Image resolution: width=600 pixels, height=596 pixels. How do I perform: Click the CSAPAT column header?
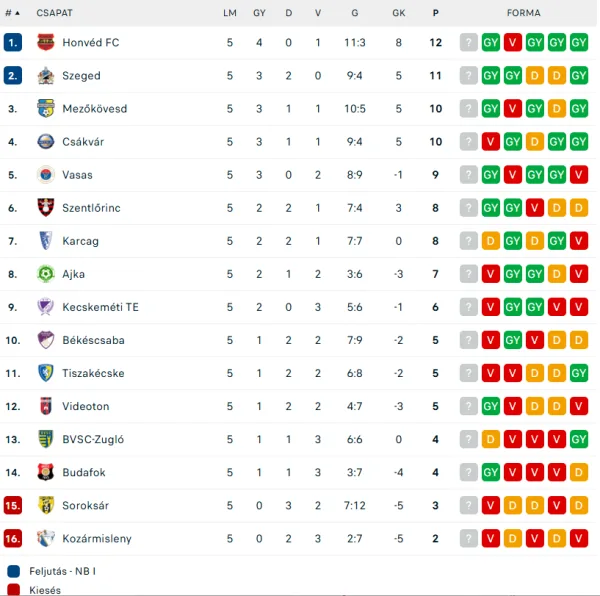tap(54, 13)
